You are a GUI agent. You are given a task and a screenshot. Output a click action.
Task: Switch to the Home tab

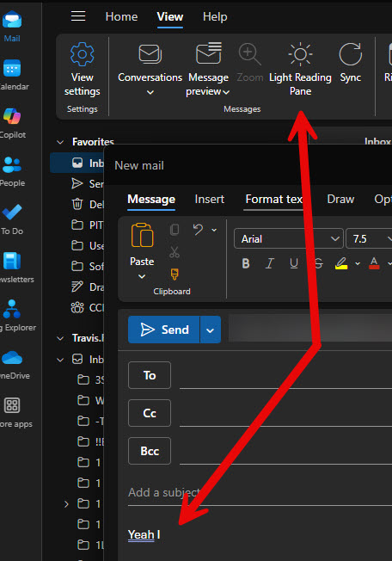(121, 17)
